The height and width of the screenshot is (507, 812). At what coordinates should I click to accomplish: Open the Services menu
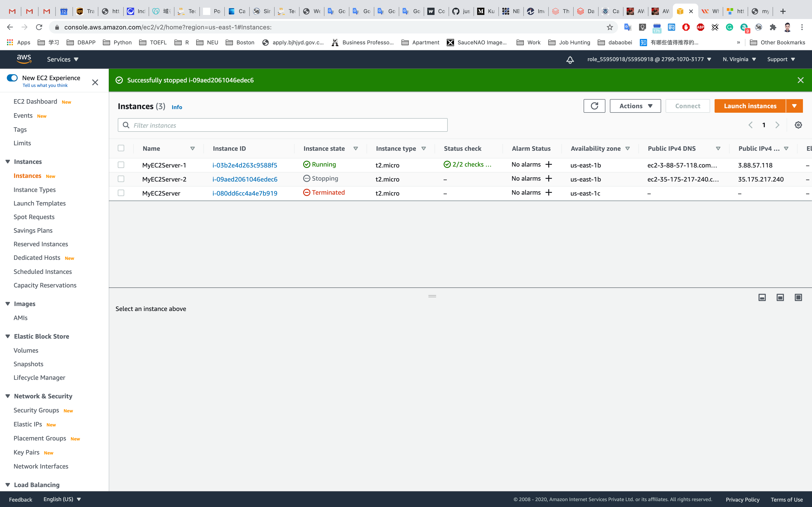pyautogui.click(x=62, y=59)
